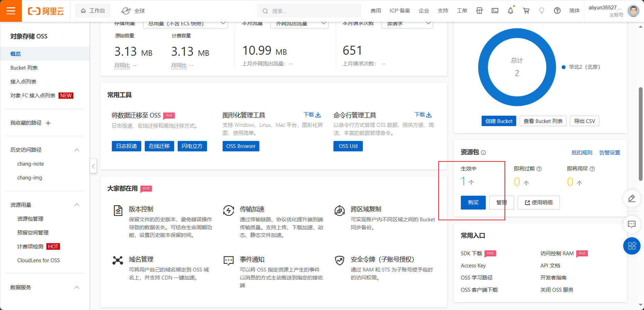The height and width of the screenshot is (310, 644).
Task: Click the 华北2（北京）legend dot
Action: point(563,67)
